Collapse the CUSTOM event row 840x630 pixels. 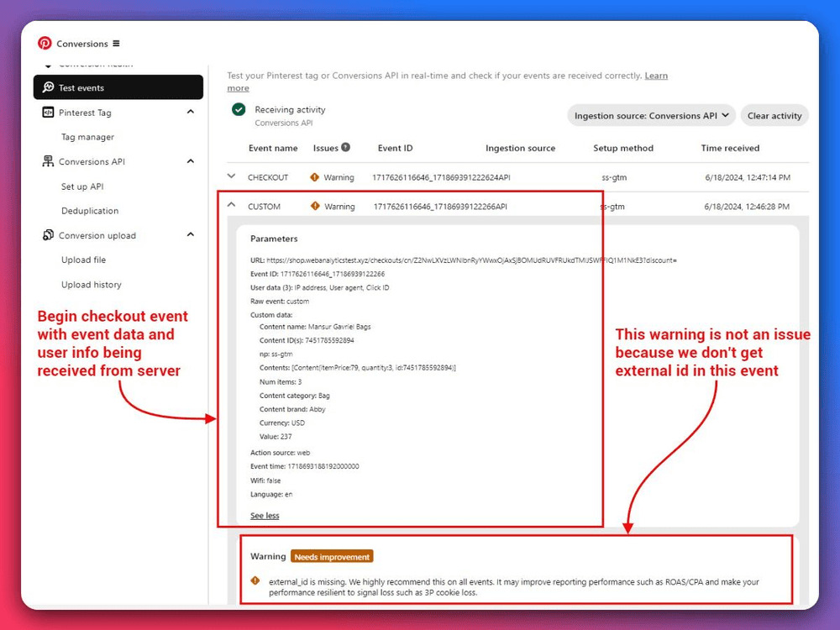pos(232,205)
